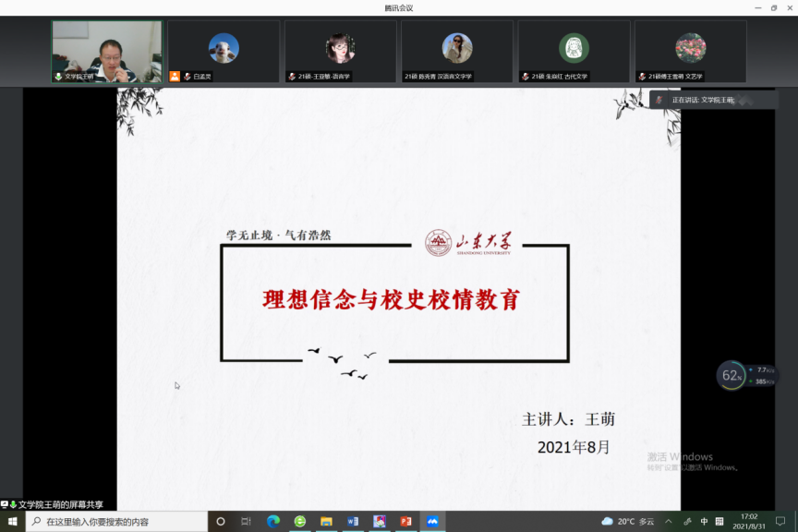This screenshot has height=532, width=798.
Task: Select the presenter 文学院王萌 video thumbnail
Action: click(x=107, y=52)
